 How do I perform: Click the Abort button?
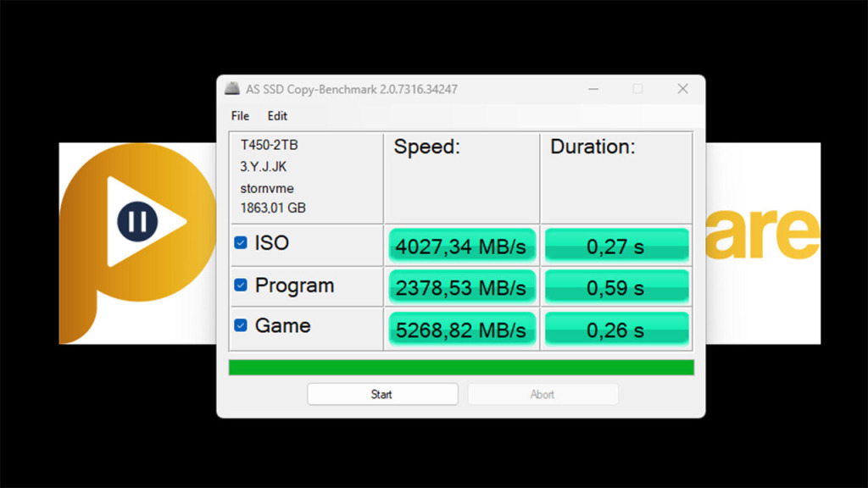point(542,394)
